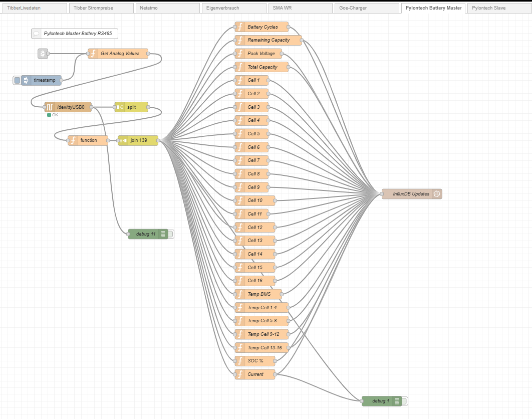This screenshot has width=532, height=419.
Task: Select the small gray link node above timestamp
Action: 43,54
